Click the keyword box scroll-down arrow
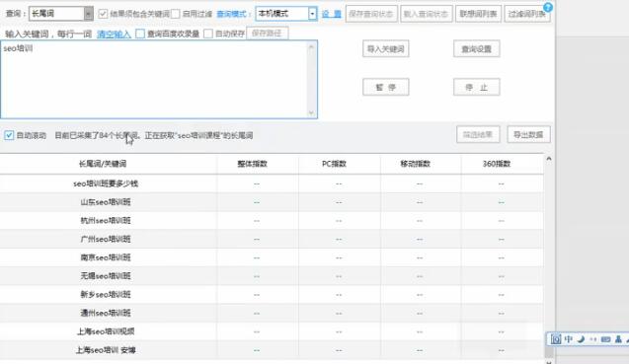This screenshot has width=629, height=364. tap(311, 112)
